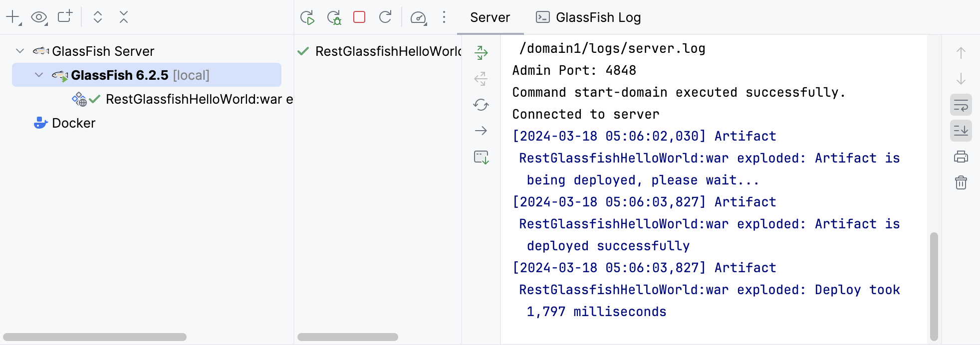Click the Rerun in Debug mode icon
This screenshot has width=980, height=345.
[334, 17]
